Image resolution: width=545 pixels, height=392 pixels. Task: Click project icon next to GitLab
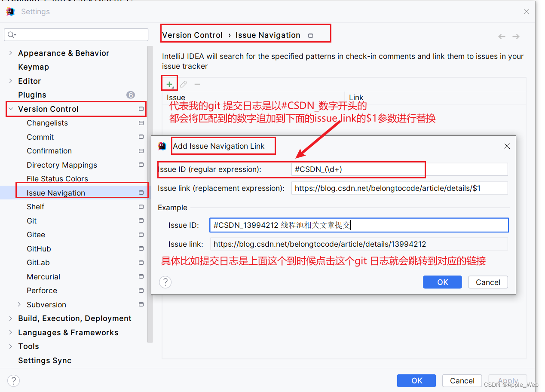pyautogui.click(x=141, y=263)
